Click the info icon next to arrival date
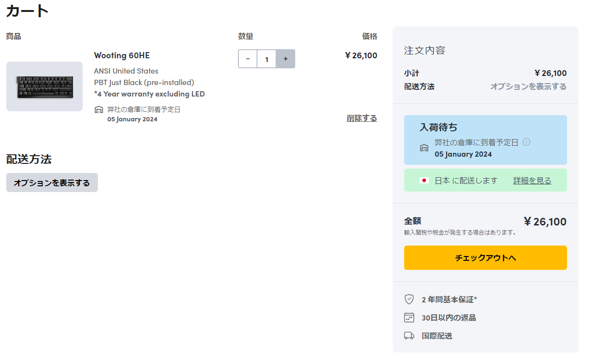The image size is (589, 364). click(526, 142)
